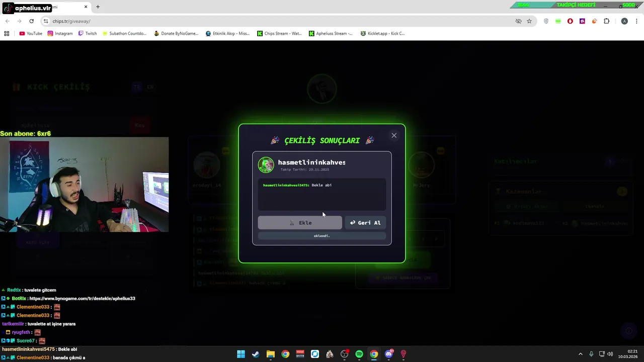Open the pink pin app in taskbar
This screenshot has height=362, width=644.
(404, 354)
